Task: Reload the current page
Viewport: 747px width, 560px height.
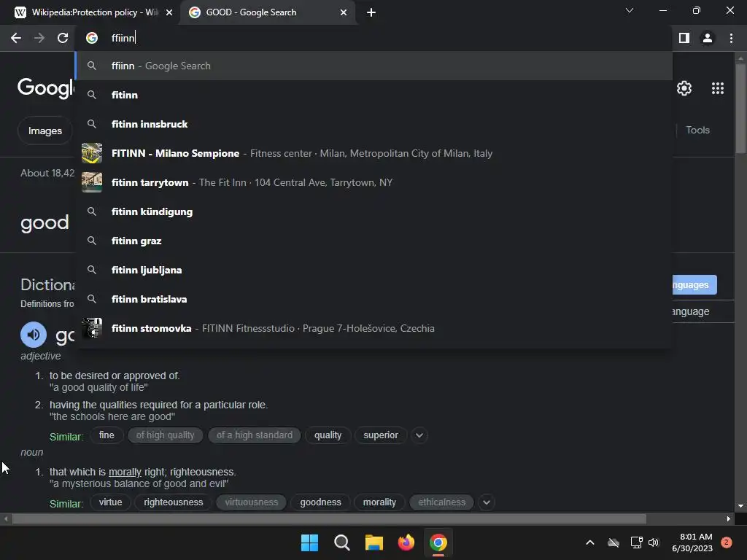Action: (63, 38)
